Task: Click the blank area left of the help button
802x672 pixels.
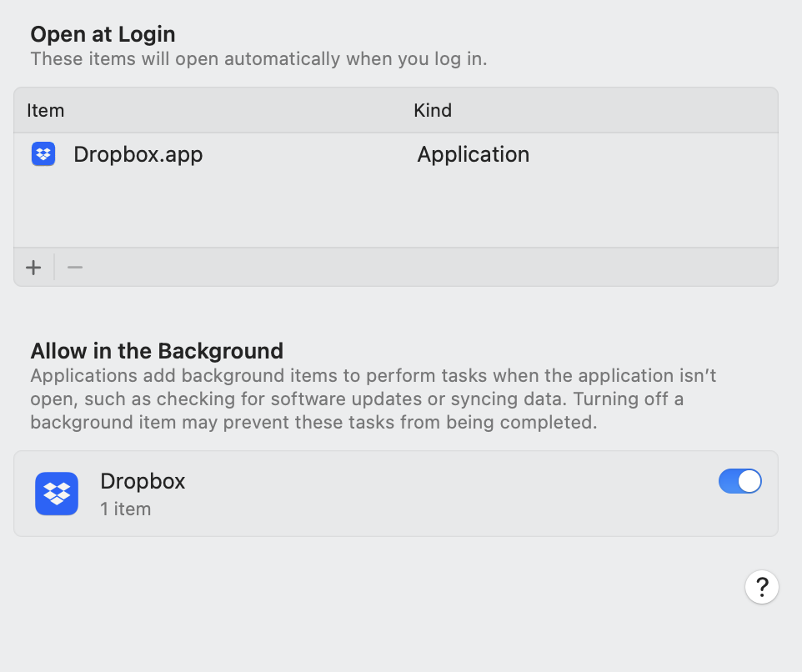Action: click(500, 587)
